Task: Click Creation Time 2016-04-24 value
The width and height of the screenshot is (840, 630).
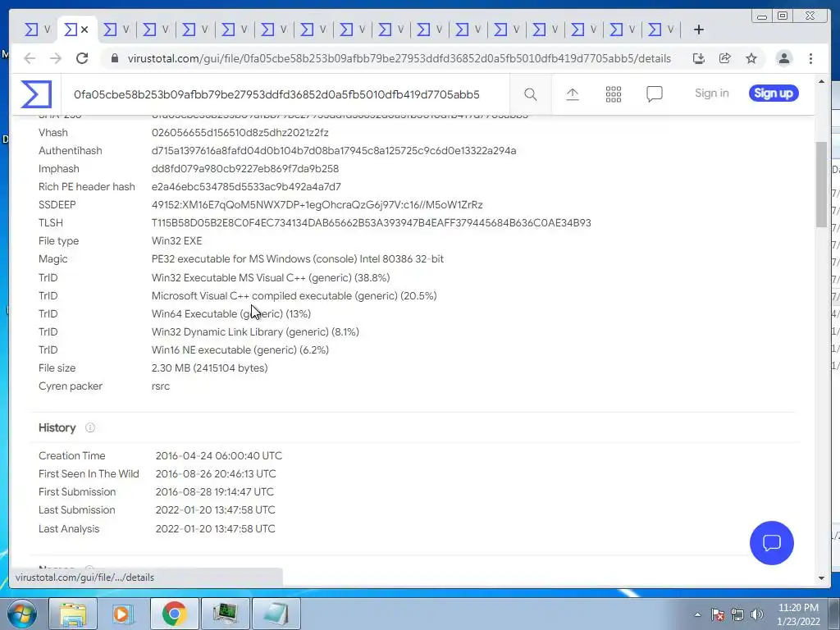Action: click(x=218, y=456)
